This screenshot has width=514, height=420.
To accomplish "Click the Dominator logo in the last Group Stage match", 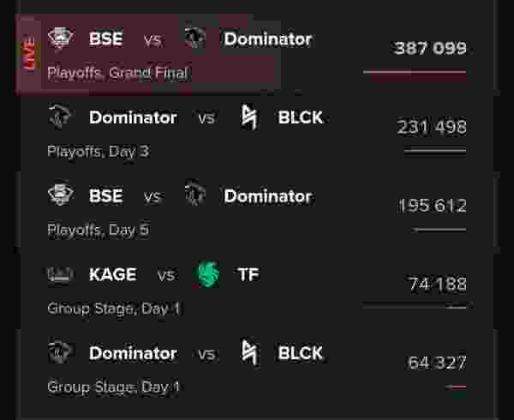I will tap(60, 351).
